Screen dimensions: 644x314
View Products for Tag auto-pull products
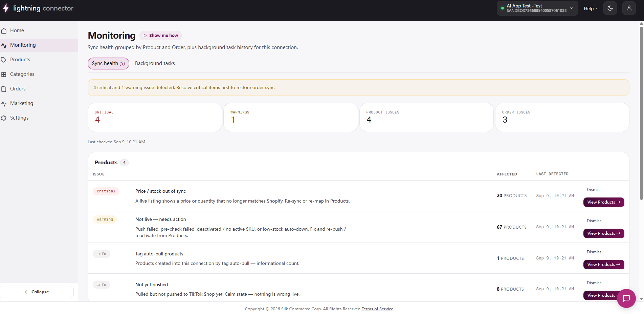click(x=604, y=265)
